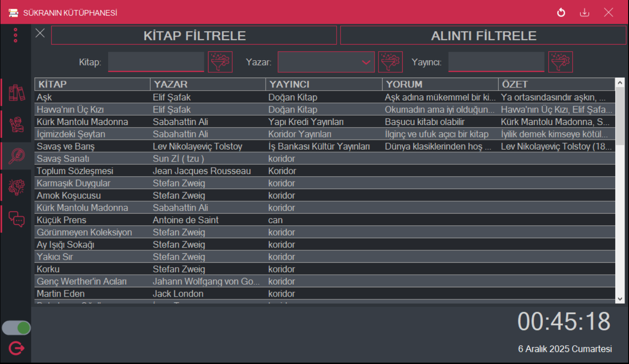The height and width of the screenshot is (364, 629).
Task: Flip the green toggle switch at bottom left
Action: (x=17, y=327)
